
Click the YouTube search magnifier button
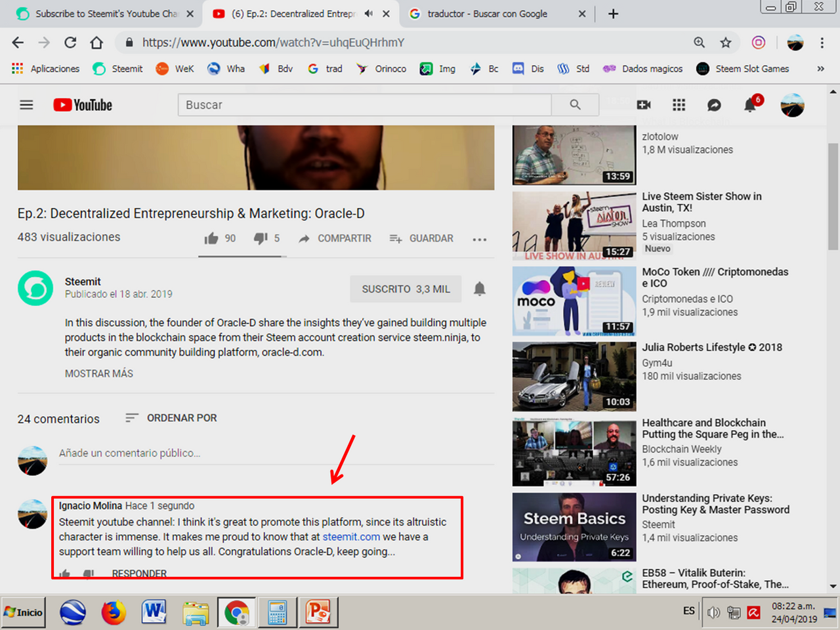(575, 105)
